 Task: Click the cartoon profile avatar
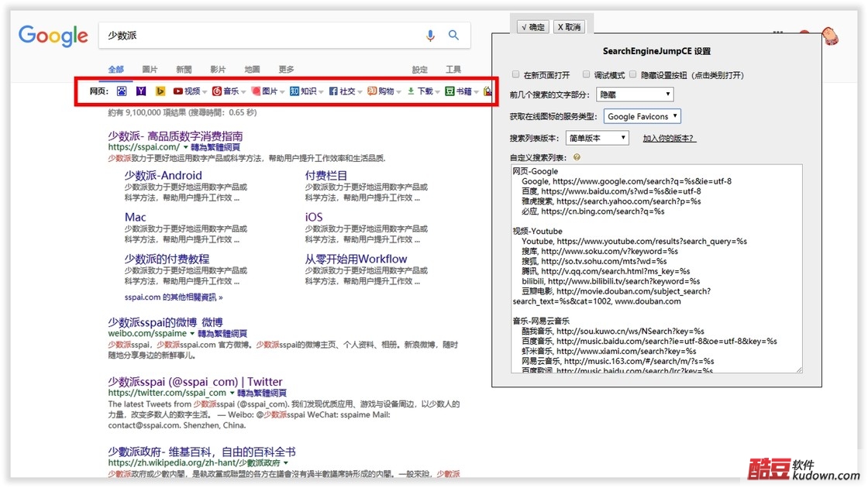[x=829, y=37]
